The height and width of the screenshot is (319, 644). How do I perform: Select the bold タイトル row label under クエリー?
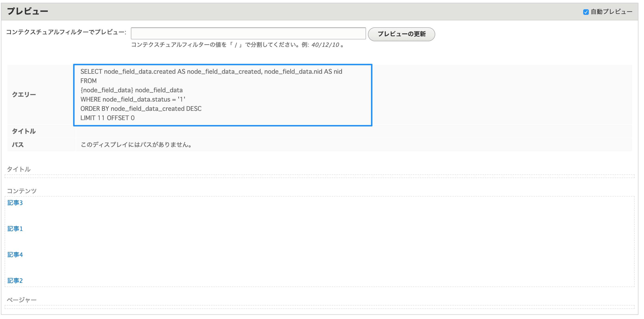(x=24, y=131)
